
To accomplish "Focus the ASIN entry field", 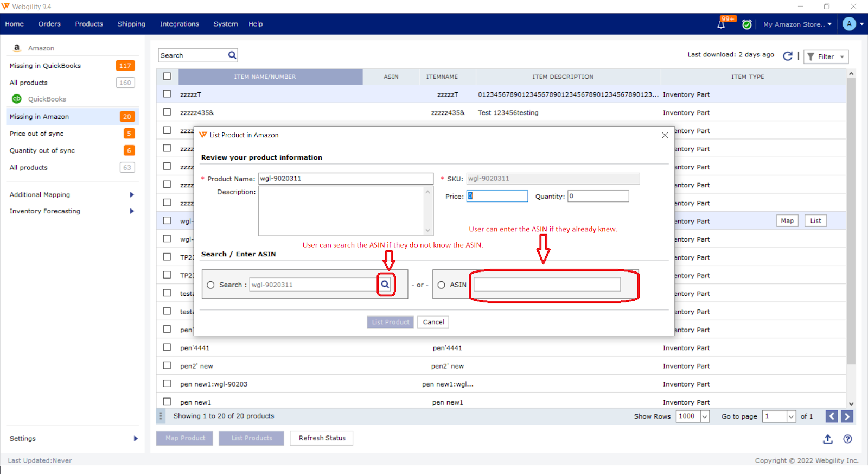I will coord(547,285).
